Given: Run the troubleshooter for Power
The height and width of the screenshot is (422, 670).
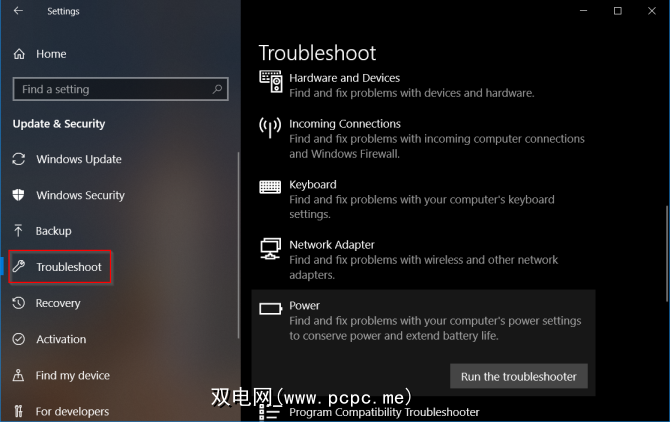Looking at the screenshot, I should click(519, 376).
